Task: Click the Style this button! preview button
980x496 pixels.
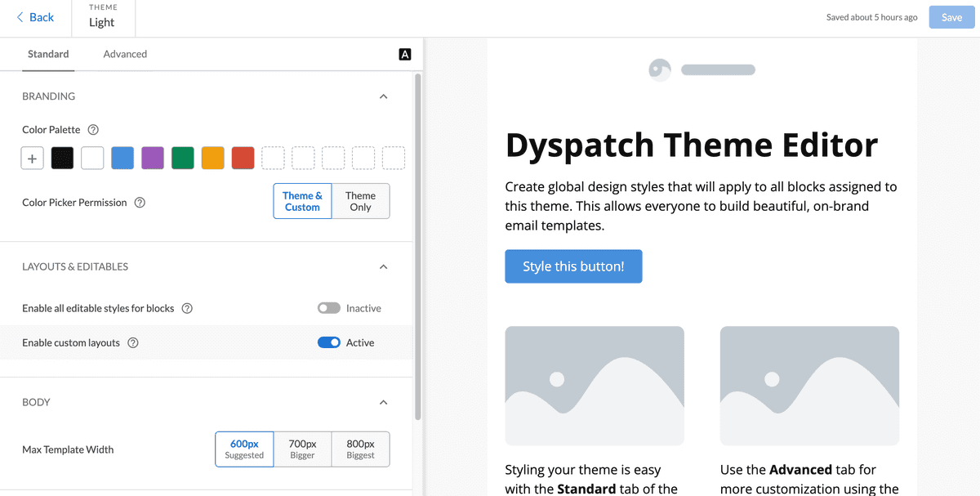Action: [x=573, y=266]
